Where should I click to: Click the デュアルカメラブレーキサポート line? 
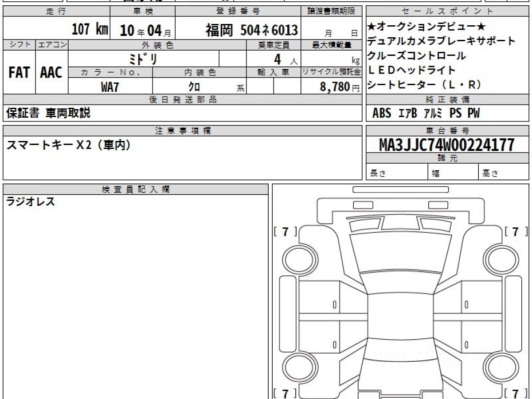pos(441,41)
